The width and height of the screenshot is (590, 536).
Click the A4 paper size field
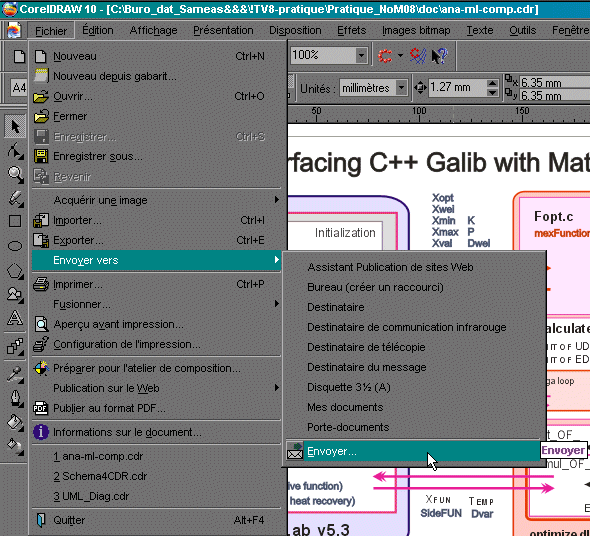coord(19,88)
